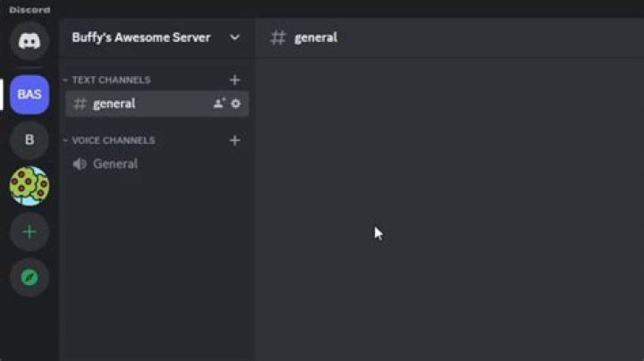Create a new text channel with plus
The height and width of the screenshot is (361, 644).
click(x=234, y=80)
